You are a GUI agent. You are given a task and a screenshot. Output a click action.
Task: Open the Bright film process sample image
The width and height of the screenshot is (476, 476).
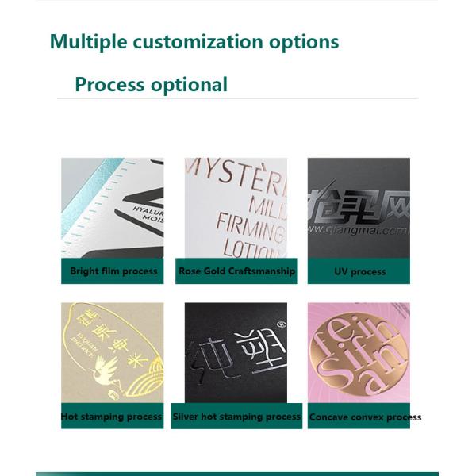pyautogui.click(x=113, y=208)
